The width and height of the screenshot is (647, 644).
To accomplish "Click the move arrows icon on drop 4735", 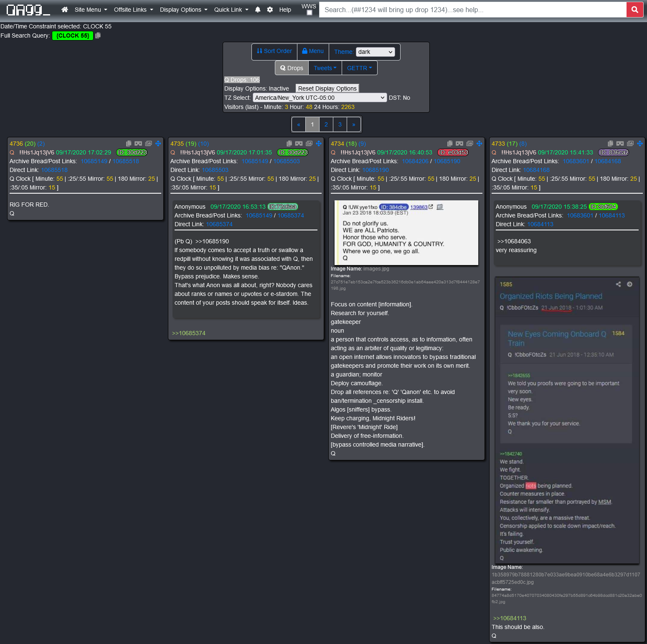I will point(319,144).
